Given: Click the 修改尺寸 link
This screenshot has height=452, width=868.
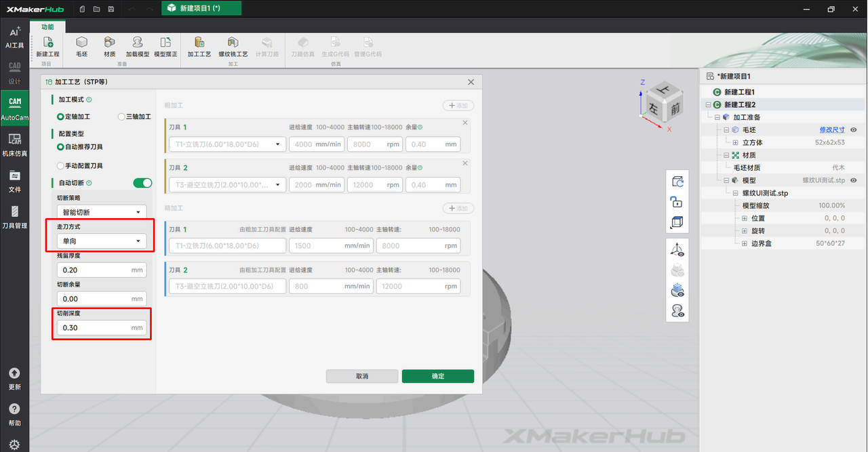Looking at the screenshot, I should pyautogui.click(x=832, y=129).
